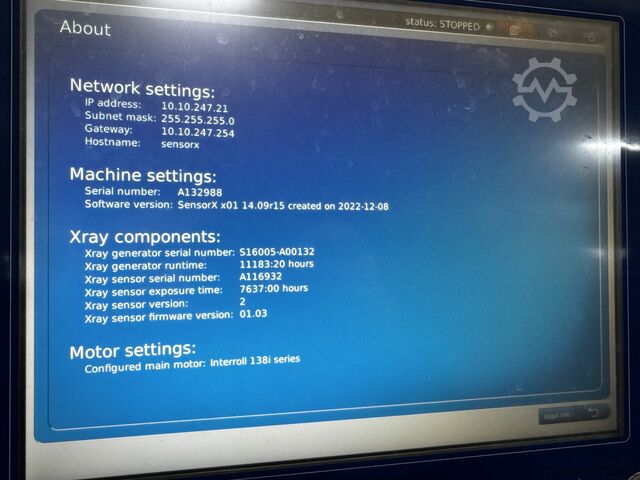
Task: Click the gear heartbeat diagnostics logo
Action: [543, 88]
